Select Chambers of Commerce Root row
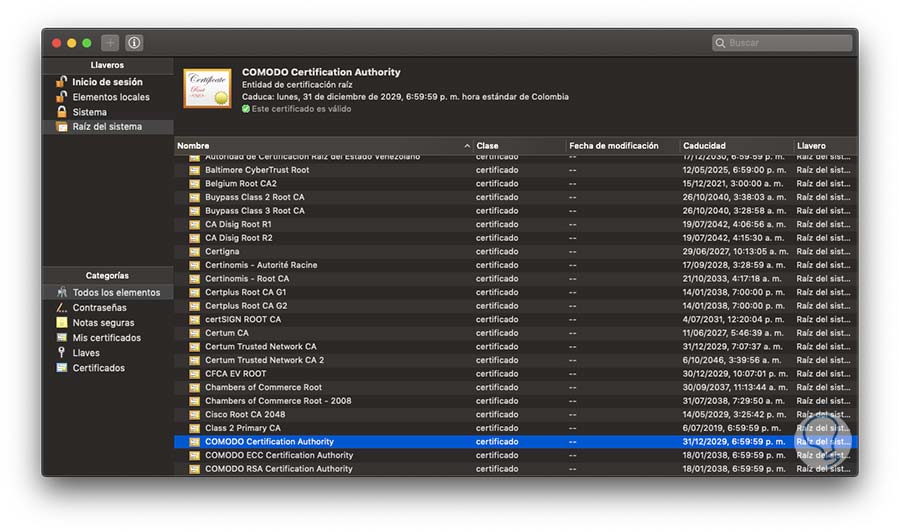 [x=516, y=387]
